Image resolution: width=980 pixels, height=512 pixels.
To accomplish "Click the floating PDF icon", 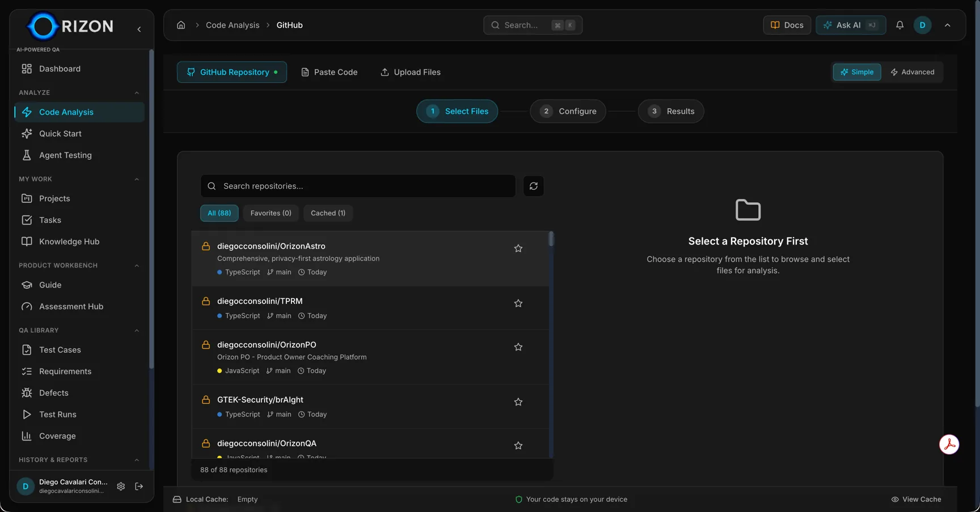I will click(x=949, y=445).
